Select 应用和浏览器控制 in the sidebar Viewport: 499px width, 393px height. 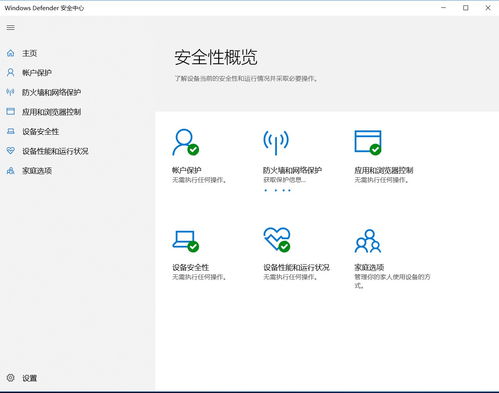pos(51,112)
